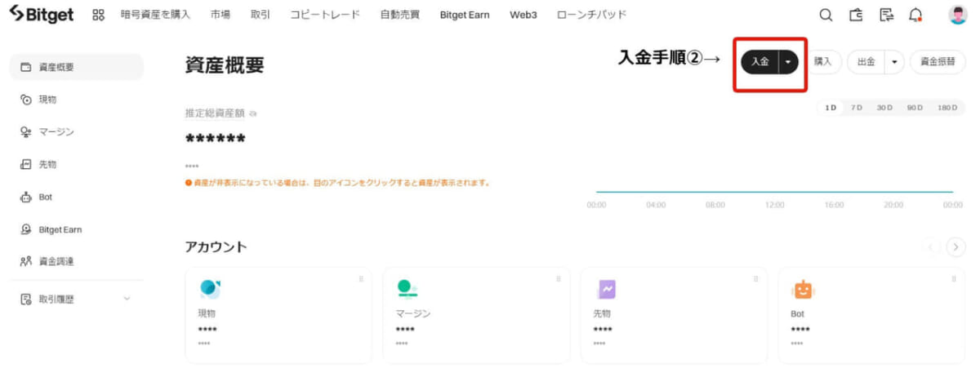The image size is (980, 386).
Task: Select the 1D chart range
Action: coord(831,108)
